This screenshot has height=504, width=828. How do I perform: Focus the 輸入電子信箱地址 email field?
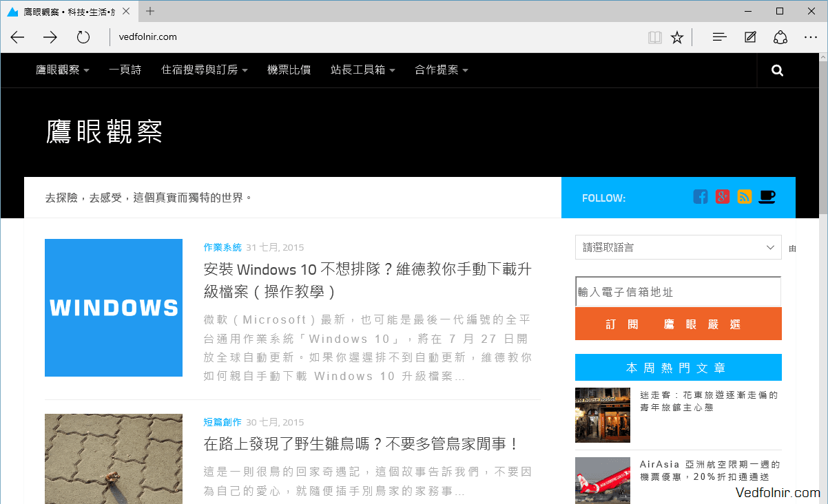pos(679,292)
